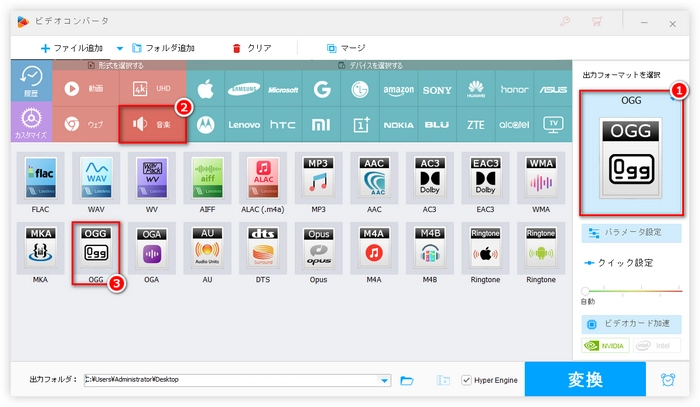Image resolution: width=700 pixels, height=407 pixels.
Task: Browse output folder with folder icon
Action: (x=407, y=380)
